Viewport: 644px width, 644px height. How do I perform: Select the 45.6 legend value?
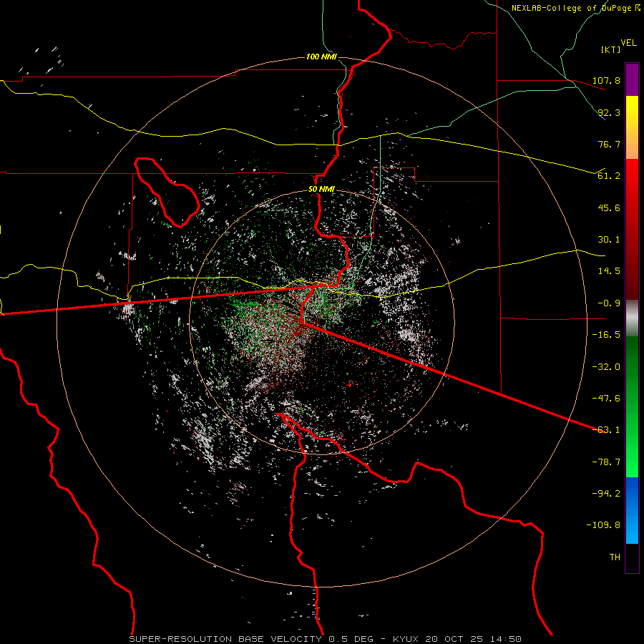[609, 208]
